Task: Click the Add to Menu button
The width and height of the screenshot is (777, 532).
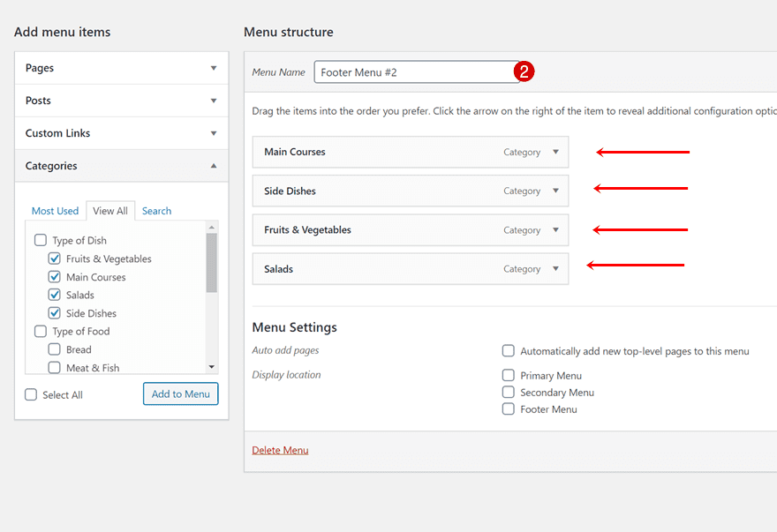Action: click(180, 393)
